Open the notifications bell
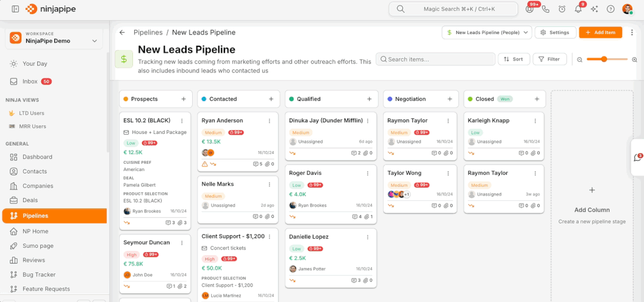 (578, 9)
